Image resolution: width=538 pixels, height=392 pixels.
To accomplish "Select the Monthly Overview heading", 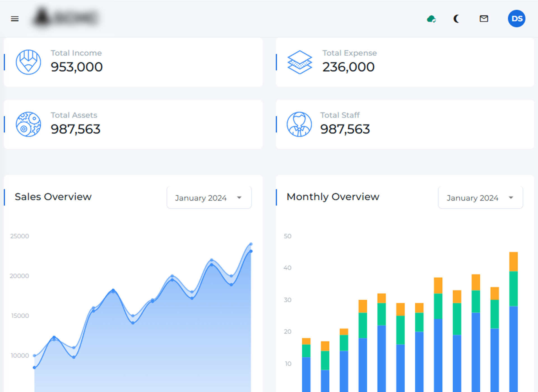I will (x=333, y=197).
